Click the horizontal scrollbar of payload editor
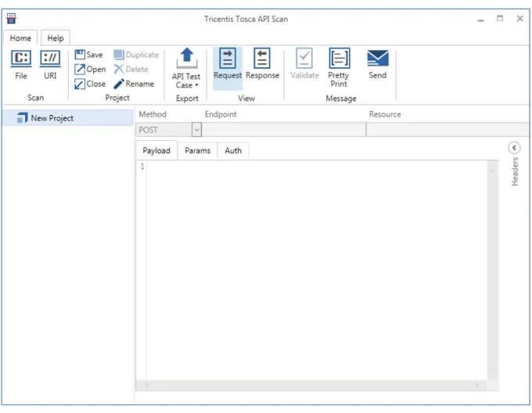532x413 pixels. 313,386
